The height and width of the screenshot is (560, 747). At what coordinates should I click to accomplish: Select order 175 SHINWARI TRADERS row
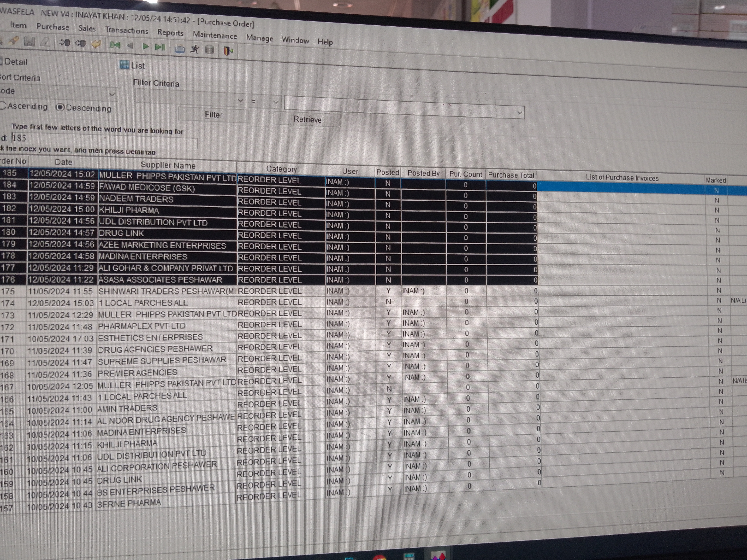click(166, 291)
